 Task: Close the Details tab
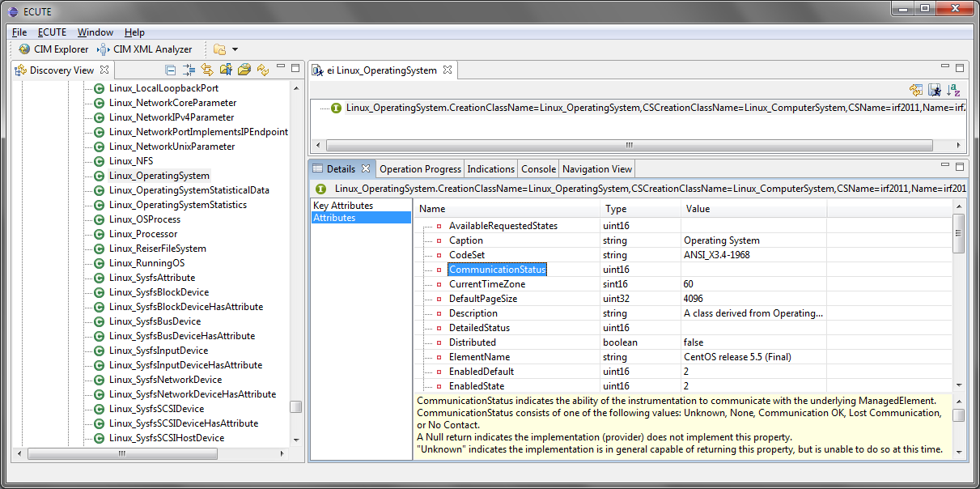[365, 168]
